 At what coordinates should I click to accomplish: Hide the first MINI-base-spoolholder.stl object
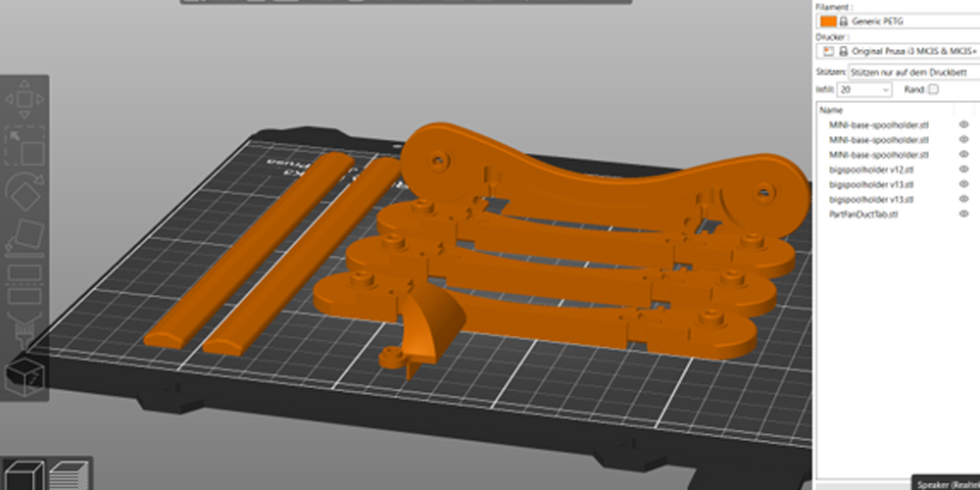[x=963, y=124]
